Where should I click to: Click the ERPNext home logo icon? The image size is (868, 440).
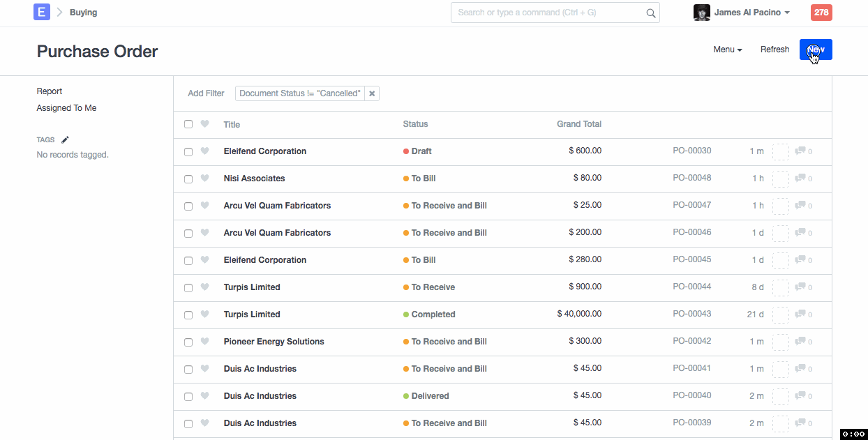tap(42, 13)
